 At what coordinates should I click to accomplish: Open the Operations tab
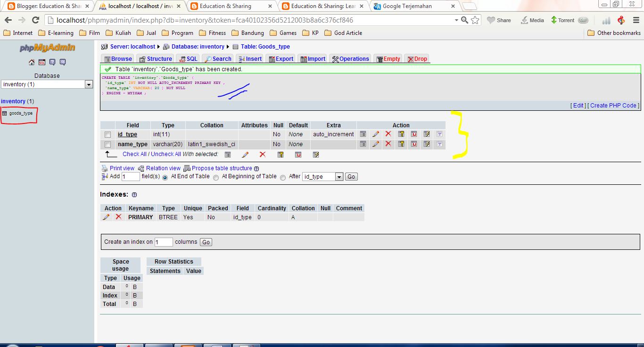(354, 58)
